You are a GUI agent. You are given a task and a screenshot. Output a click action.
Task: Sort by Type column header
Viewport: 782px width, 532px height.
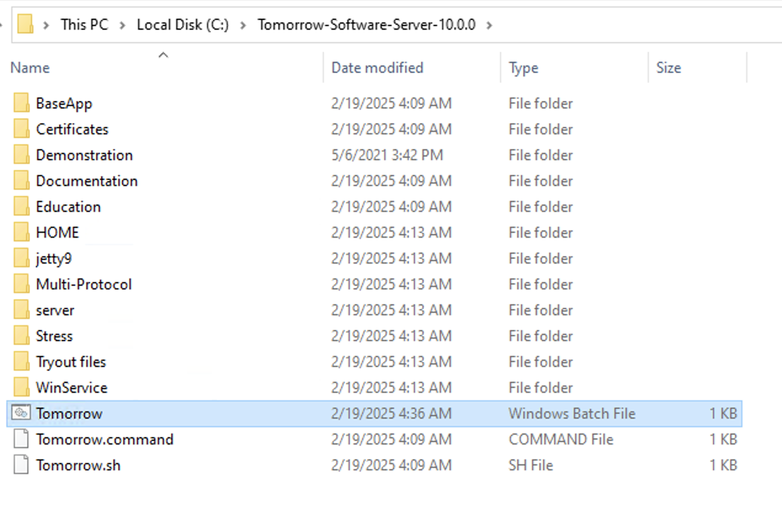(x=523, y=68)
